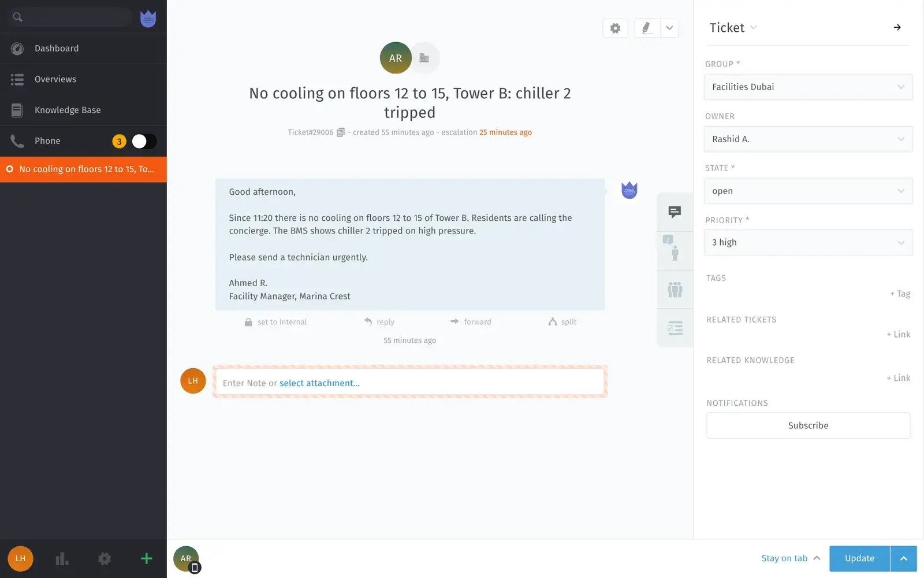Click the Zammad logo in sidebar header
Viewport: 924px width, 578px height.
(x=148, y=18)
